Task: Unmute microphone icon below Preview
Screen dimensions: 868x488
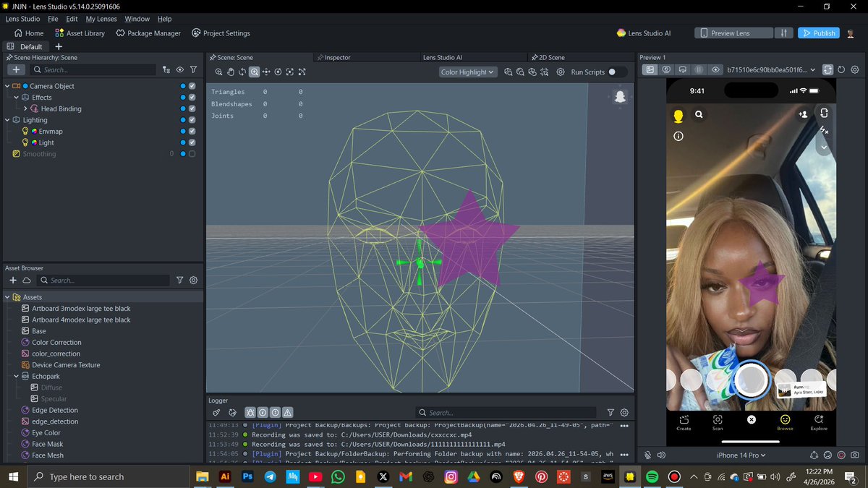Action: (x=647, y=455)
